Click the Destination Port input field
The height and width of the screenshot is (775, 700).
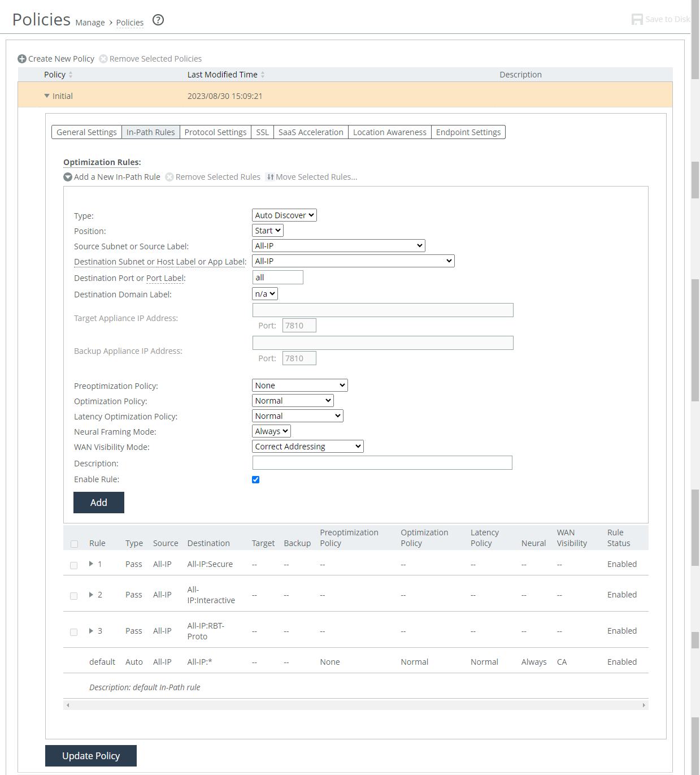277,278
